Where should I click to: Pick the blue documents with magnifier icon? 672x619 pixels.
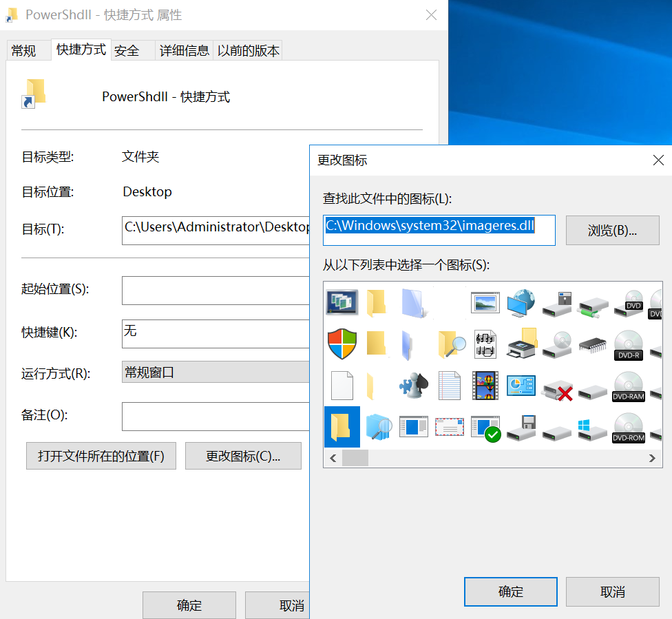tap(379, 427)
